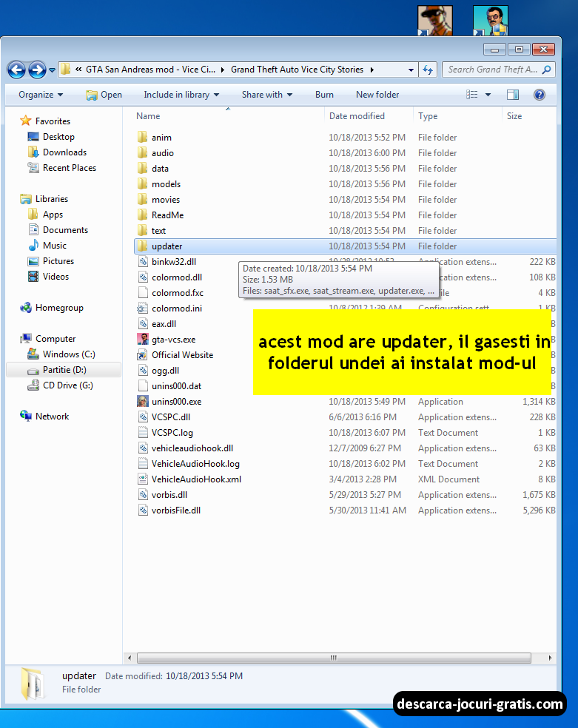Select eax.dll file

(x=164, y=324)
